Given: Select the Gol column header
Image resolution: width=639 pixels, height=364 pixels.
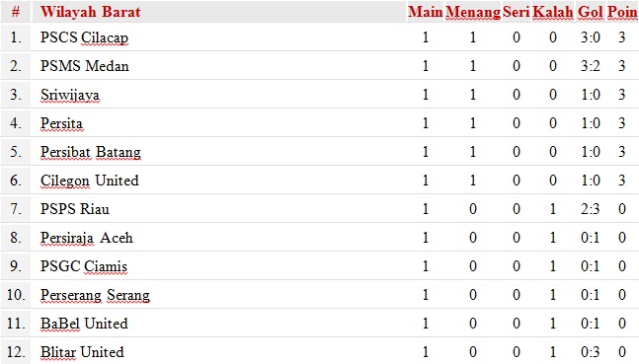Looking at the screenshot, I should pos(590,12).
